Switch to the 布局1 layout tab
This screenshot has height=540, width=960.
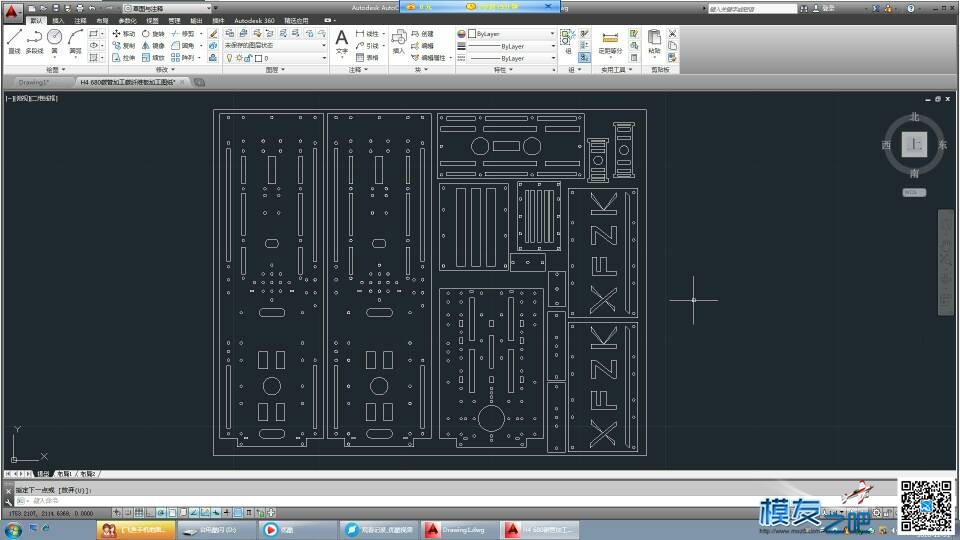coord(64,474)
